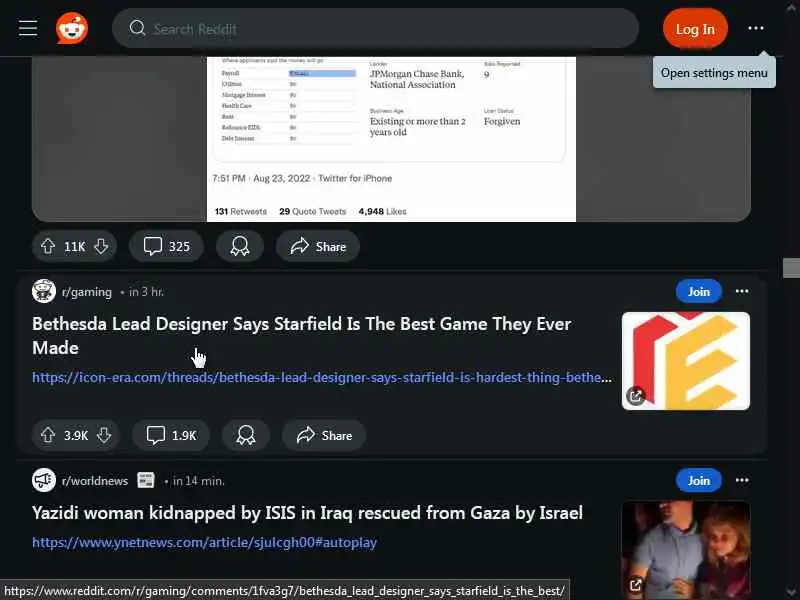Viewport: 800px width, 600px height.
Task: Open the hamburger navigation menu
Action: pyautogui.click(x=28, y=28)
